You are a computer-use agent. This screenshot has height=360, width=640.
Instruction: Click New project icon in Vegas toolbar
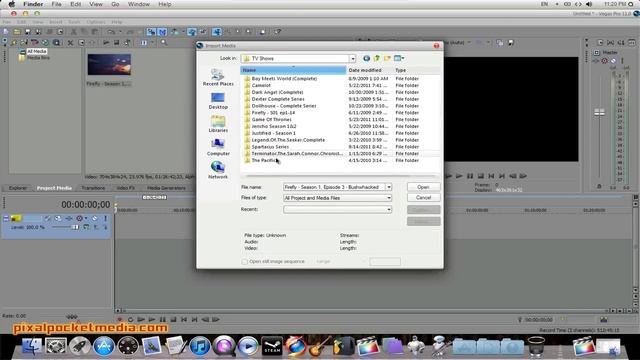(6, 32)
